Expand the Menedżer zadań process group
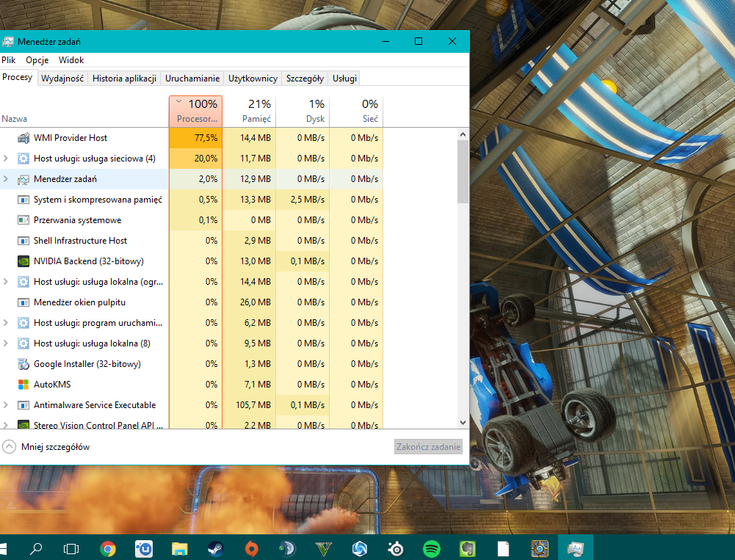735x560 pixels. tap(6, 179)
